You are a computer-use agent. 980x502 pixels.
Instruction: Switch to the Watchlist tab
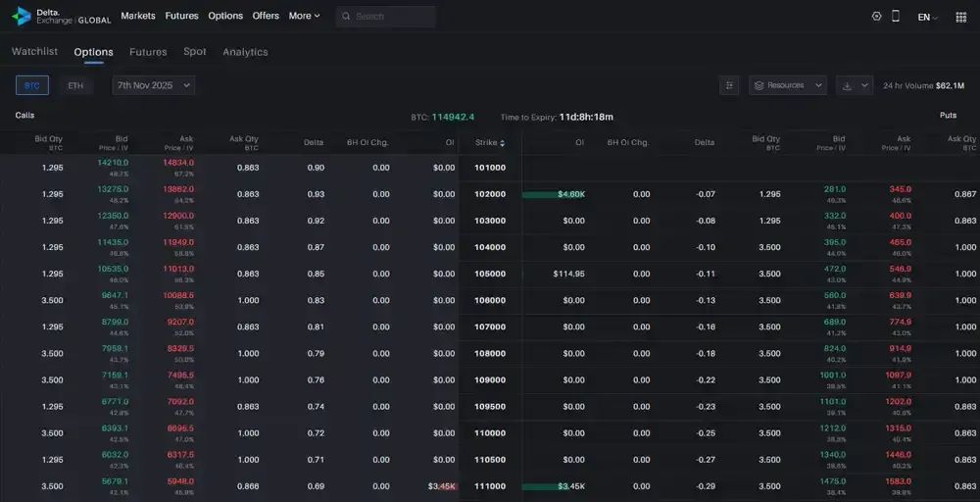tap(34, 51)
